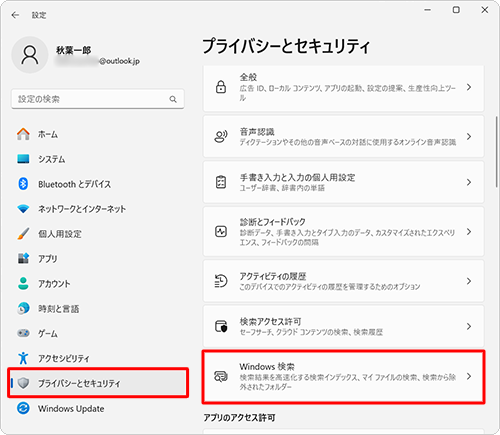Open the Windows 検索 card
Image resolution: width=500 pixels, height=435 pixels.
[343, 376]
